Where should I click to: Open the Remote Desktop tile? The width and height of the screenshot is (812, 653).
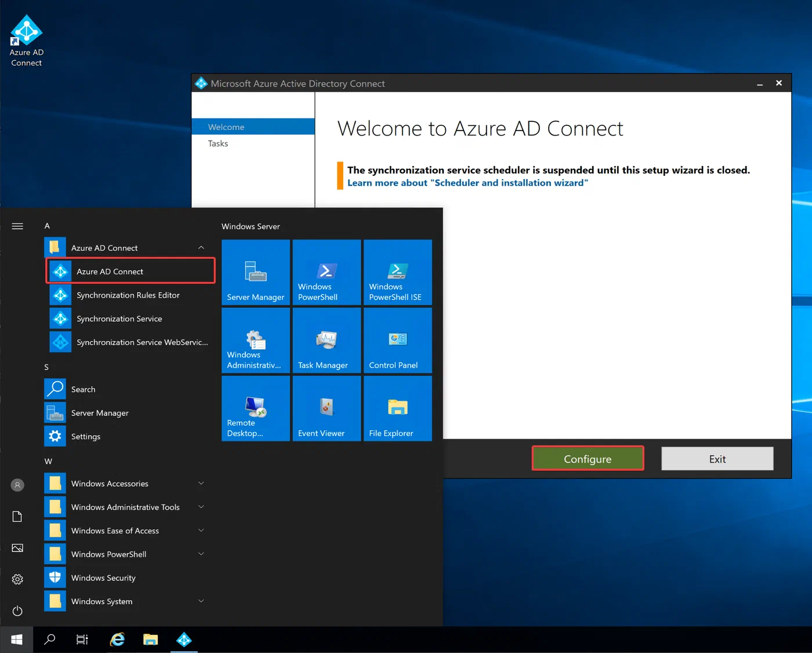point(256,408)
